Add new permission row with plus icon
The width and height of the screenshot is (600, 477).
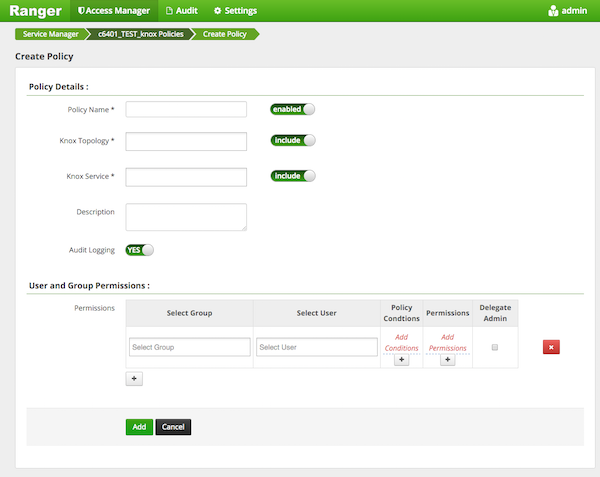click(x=134, y=379)
